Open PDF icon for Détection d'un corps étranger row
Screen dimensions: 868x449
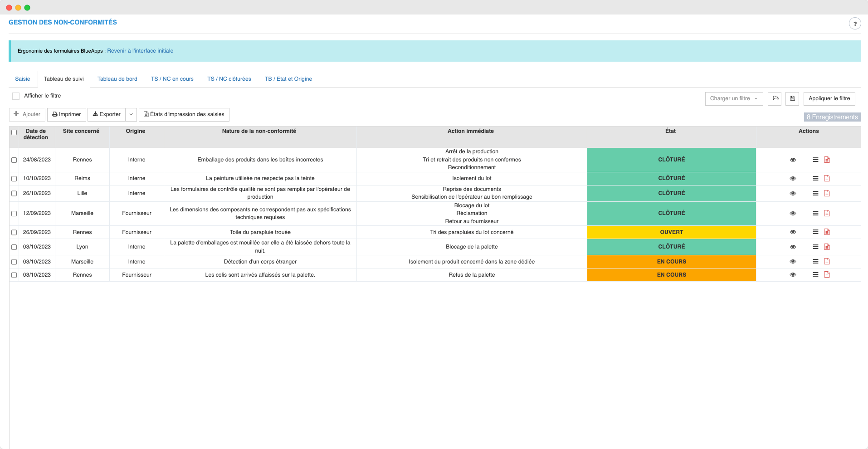[x=827, y=261]
